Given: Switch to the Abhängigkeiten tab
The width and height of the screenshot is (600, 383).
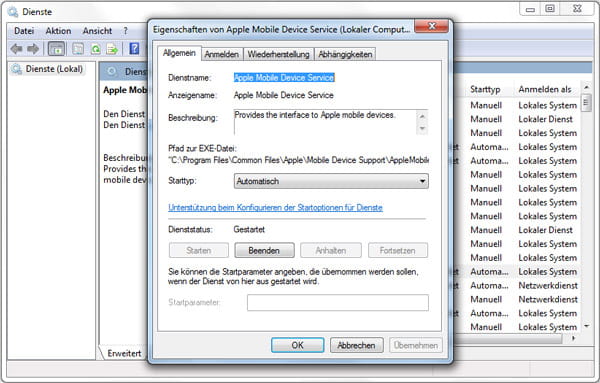Looking at the screenshot, I should tap(345, 54).
